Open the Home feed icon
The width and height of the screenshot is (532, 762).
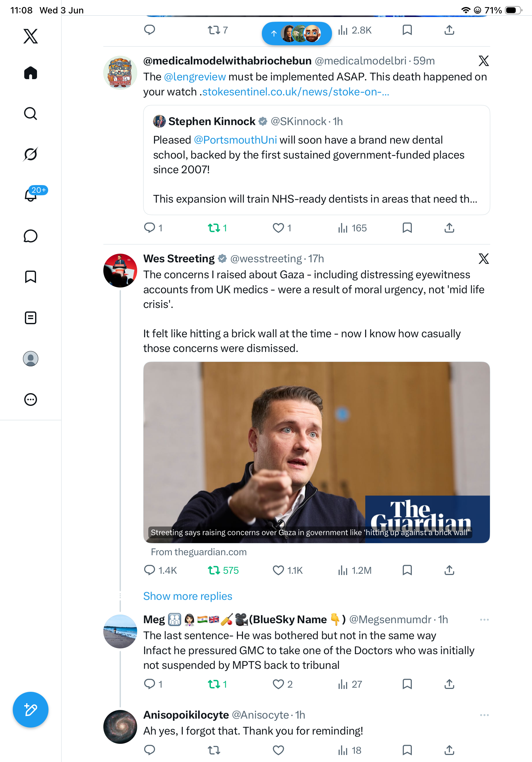pos(31,73)
